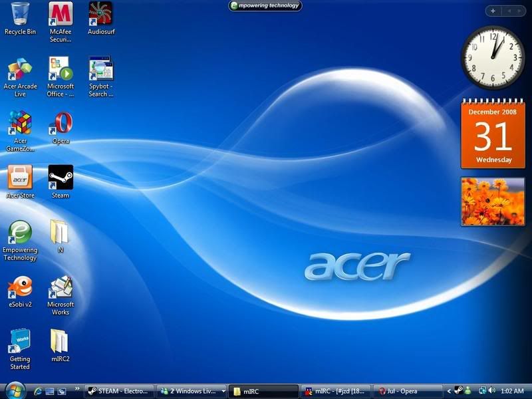The width and height of the screenshot is (532, 399).
Task: Click the flower slideshow gadget picture
Action: [x=493, y=201]
